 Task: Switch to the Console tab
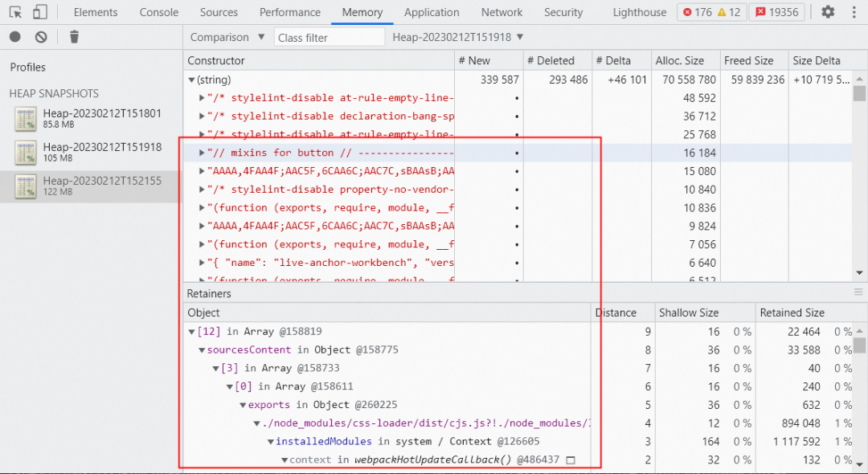tap(159, 12)
